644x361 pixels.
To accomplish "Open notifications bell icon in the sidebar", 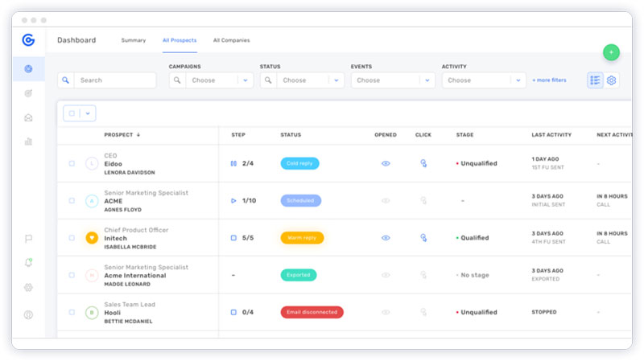I will point(28,263).
